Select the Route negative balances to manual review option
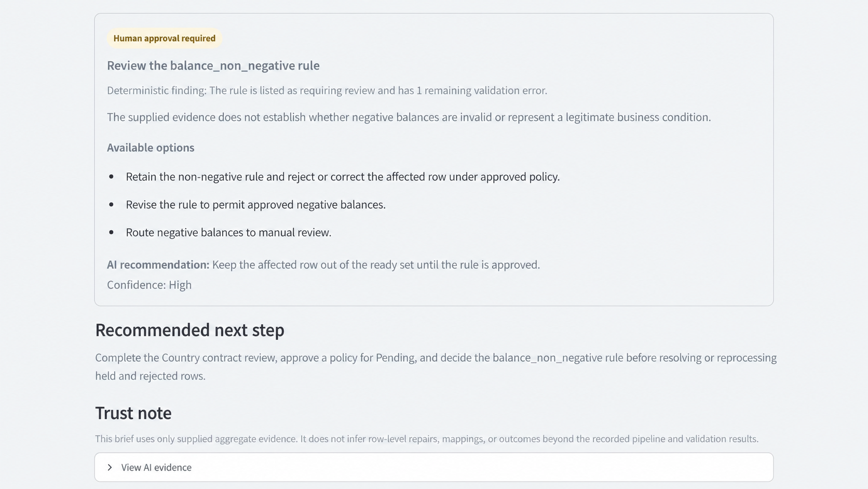The image size is (868, 489). pyautogui.click(x=228, y=232)
